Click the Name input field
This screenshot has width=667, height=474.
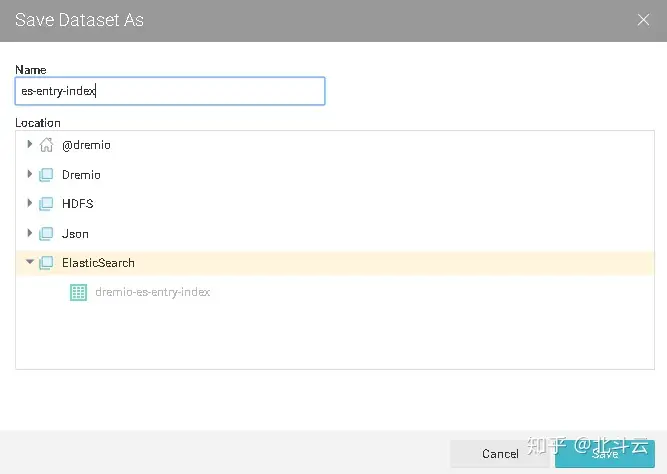click(170, 91)
